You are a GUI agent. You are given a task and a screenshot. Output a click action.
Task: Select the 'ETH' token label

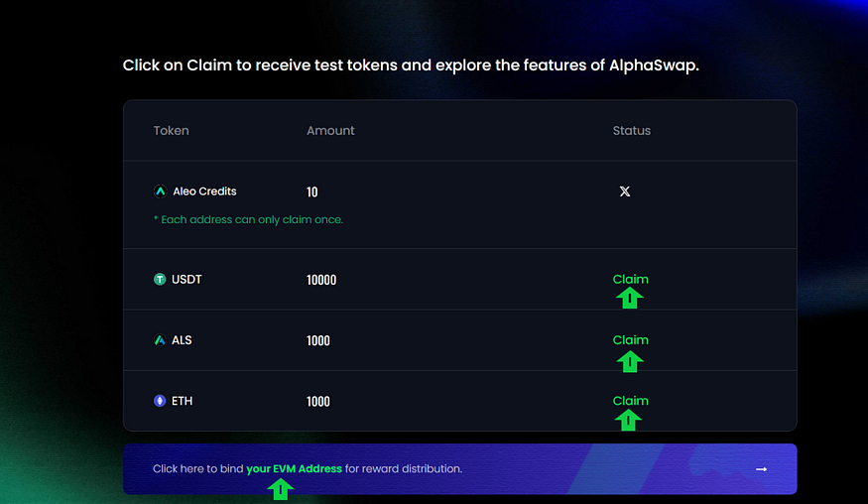point(183,401)
